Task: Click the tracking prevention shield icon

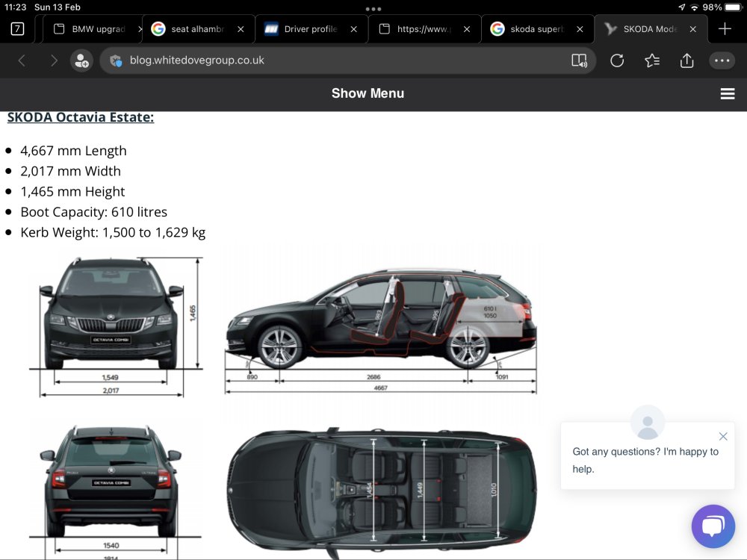Action: point(116,60)
